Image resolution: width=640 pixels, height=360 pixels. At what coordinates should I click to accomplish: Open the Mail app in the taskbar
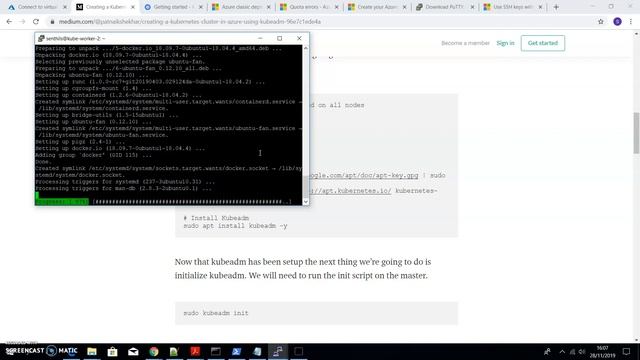coord(133,351)
